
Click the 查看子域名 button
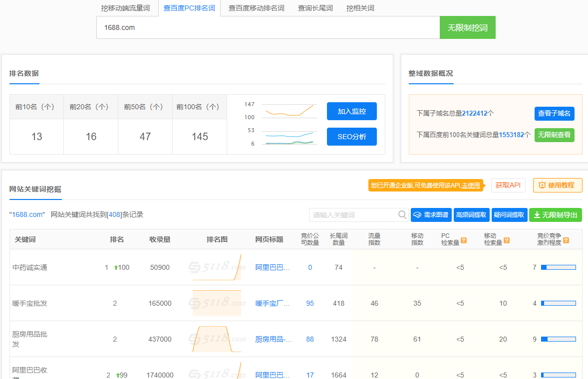pos(554,113)
